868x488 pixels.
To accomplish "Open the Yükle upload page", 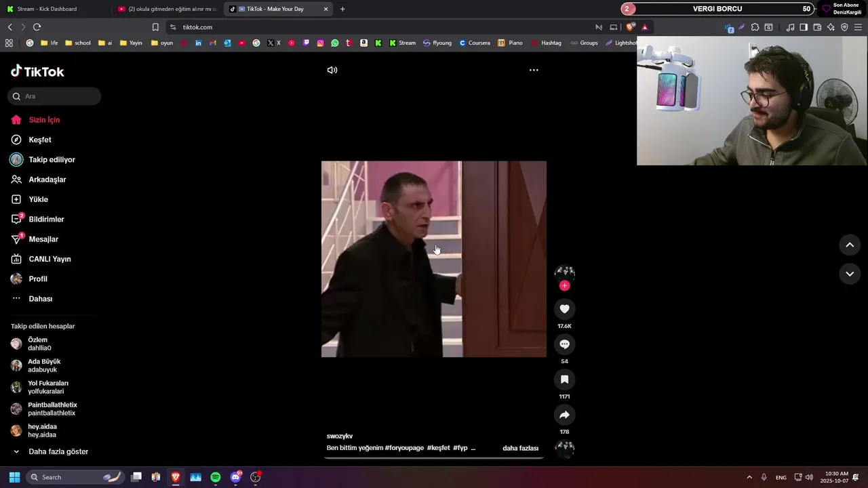I will pyautogui.click(x=30, y=199).
